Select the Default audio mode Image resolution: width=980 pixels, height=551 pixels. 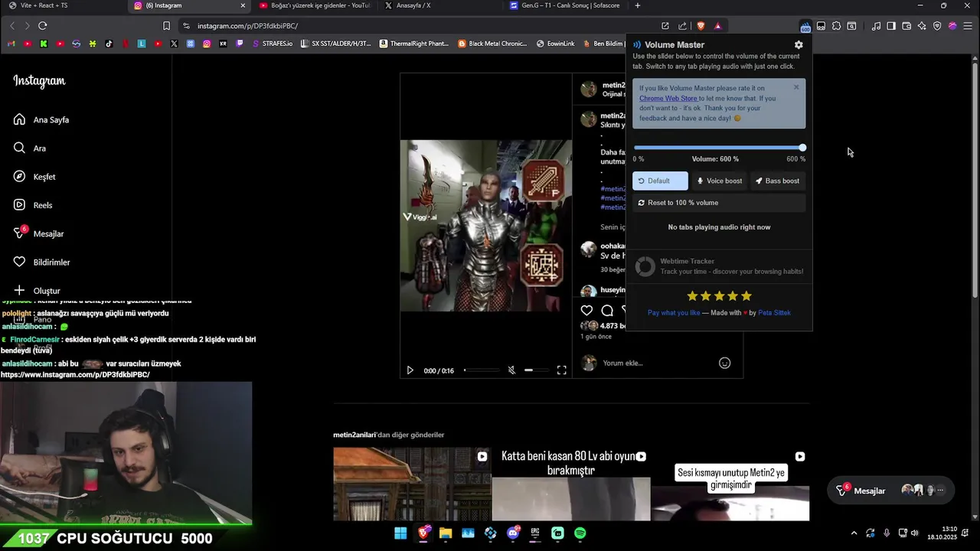660,181
